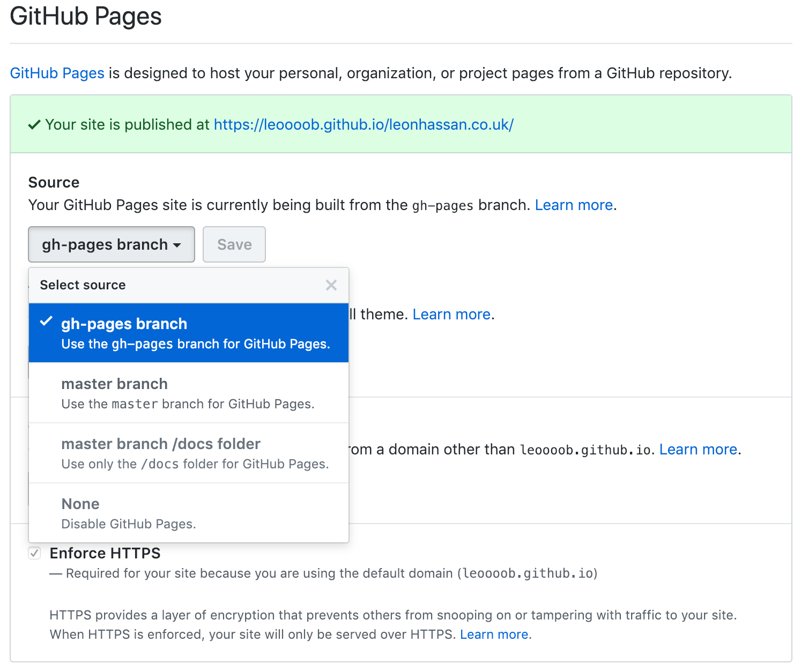Open Learn more link for custom domain
This screenshot has height=672, width=801.
[698, 450]
